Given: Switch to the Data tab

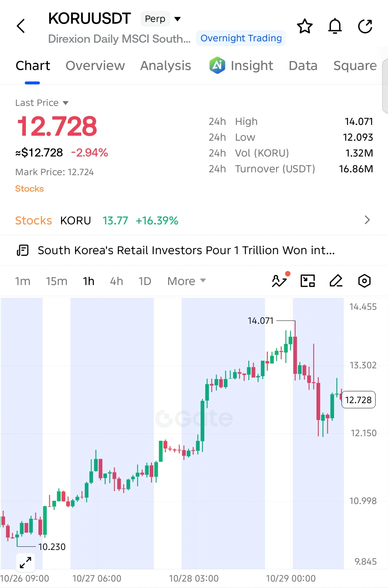Looking at the screenshot, I should click(x=303, y=66).
